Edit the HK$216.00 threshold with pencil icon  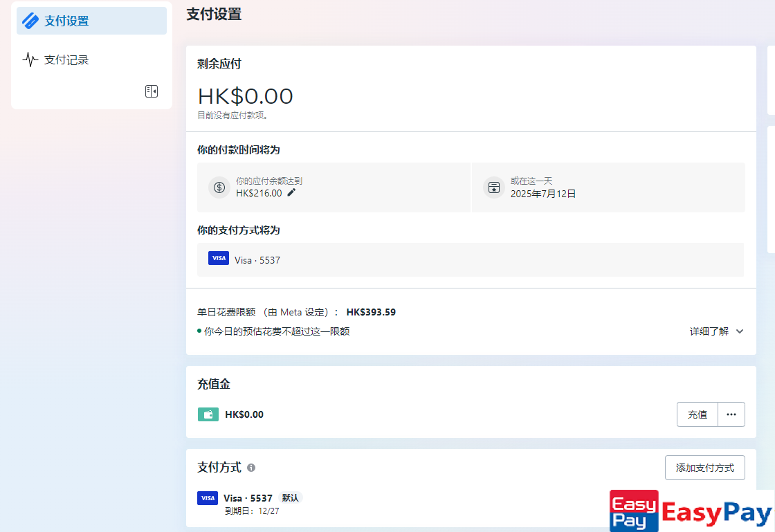click(x=291, y=192)
